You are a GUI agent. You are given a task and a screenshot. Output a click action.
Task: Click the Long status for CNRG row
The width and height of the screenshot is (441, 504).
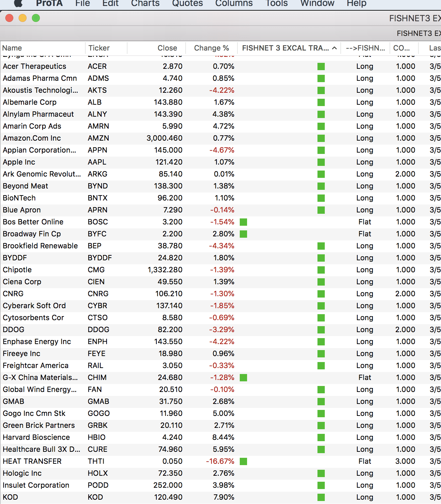point(365,294)
